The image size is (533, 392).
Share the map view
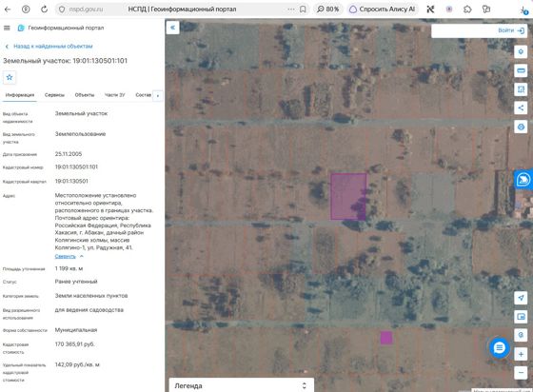pyautogui.click(x=521, y=108)
